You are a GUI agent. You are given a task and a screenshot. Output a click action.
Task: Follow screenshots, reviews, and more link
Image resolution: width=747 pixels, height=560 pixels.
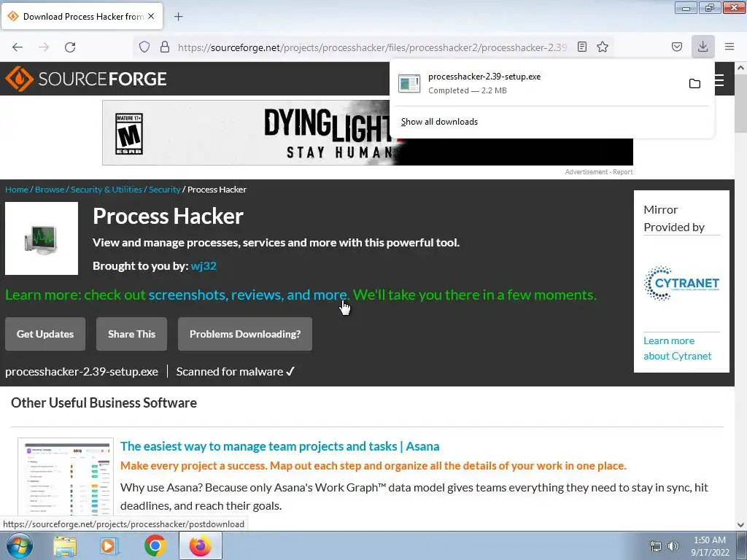pos(248,295)
